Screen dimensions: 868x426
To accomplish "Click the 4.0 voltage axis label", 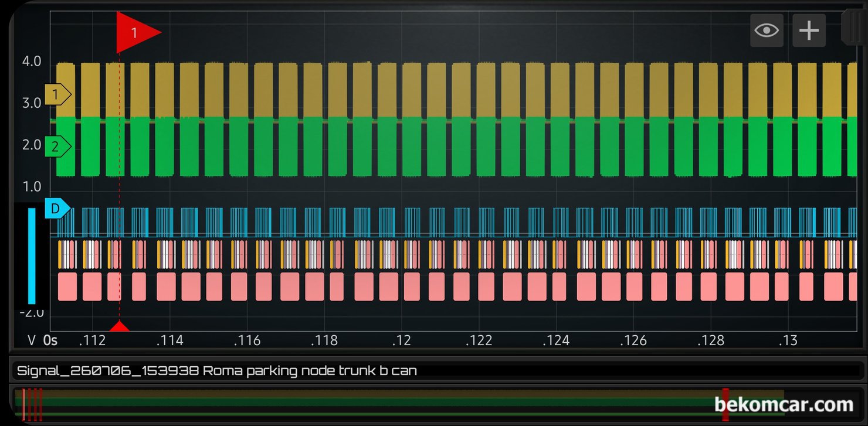I will coord(32,61).
